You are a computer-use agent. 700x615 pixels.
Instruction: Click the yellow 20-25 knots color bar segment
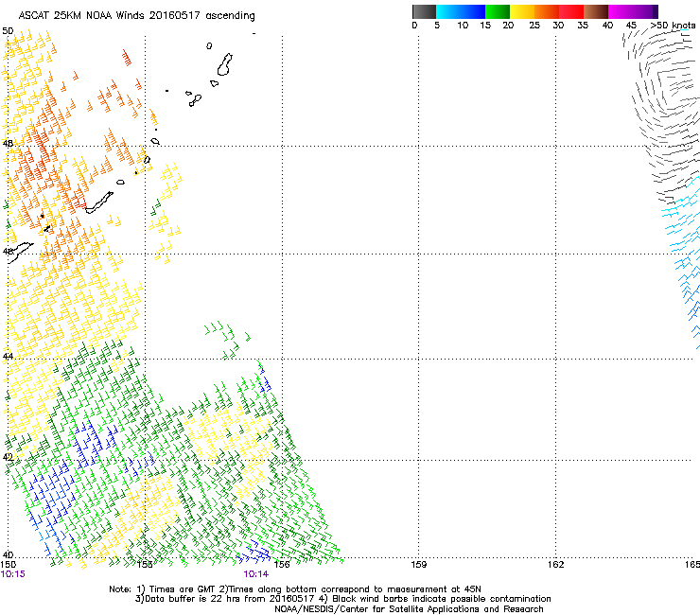522,11
